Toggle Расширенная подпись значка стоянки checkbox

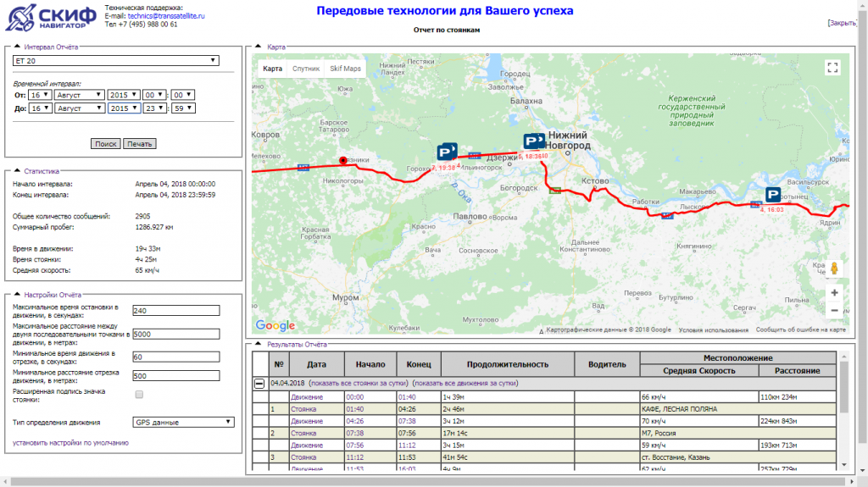pyautogui.click(x=140, y=395)
